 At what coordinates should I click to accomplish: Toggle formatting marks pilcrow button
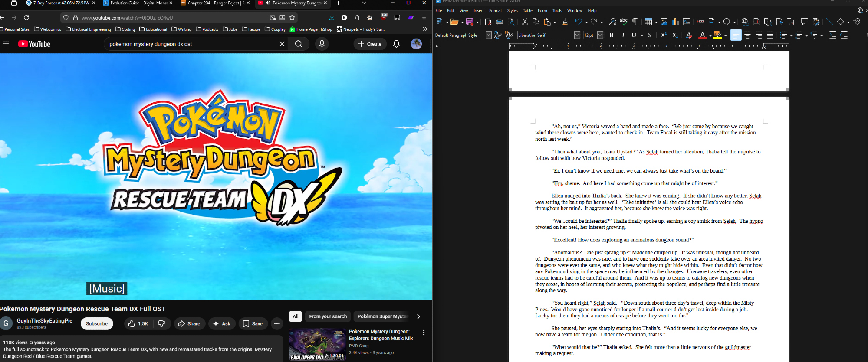pyautogui.click(x=635, y=22)
